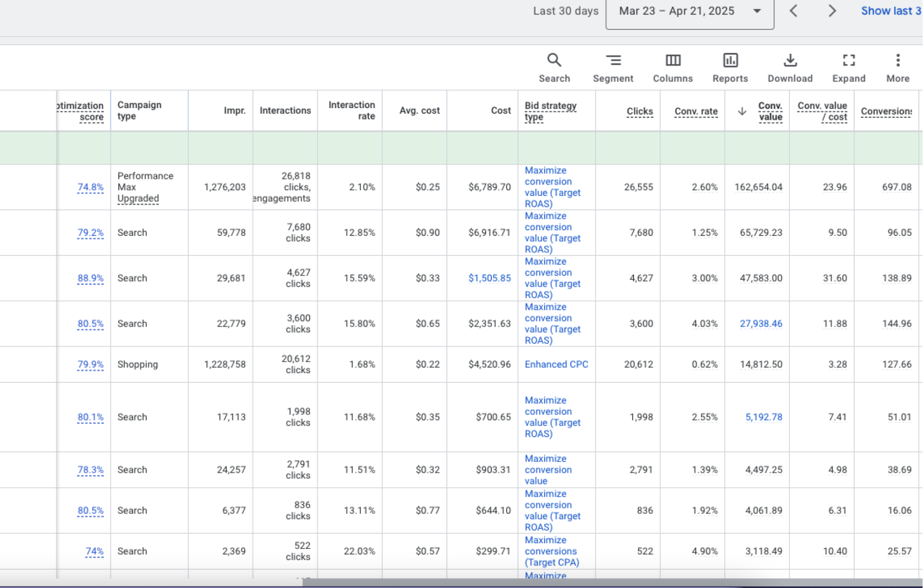This screenshot has width=923, height=588.
Task: Select the 88.9% optimization score row entry
Action: coord(90,278)
